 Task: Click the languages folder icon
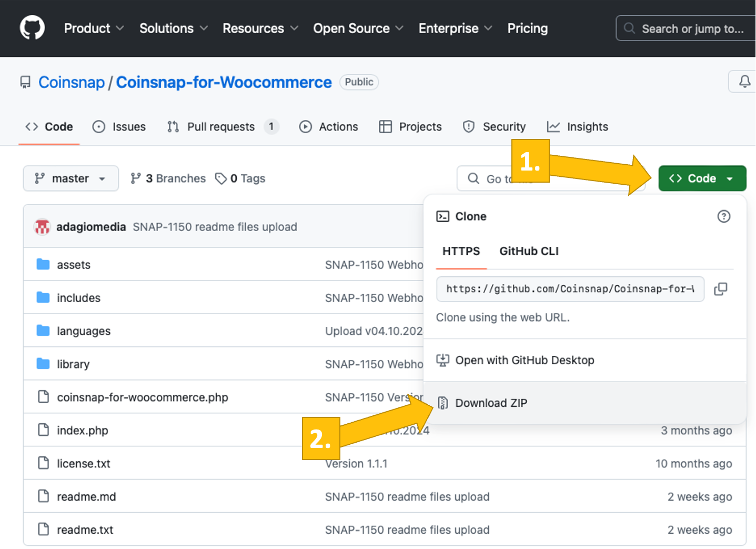click(x=43, y=331)
